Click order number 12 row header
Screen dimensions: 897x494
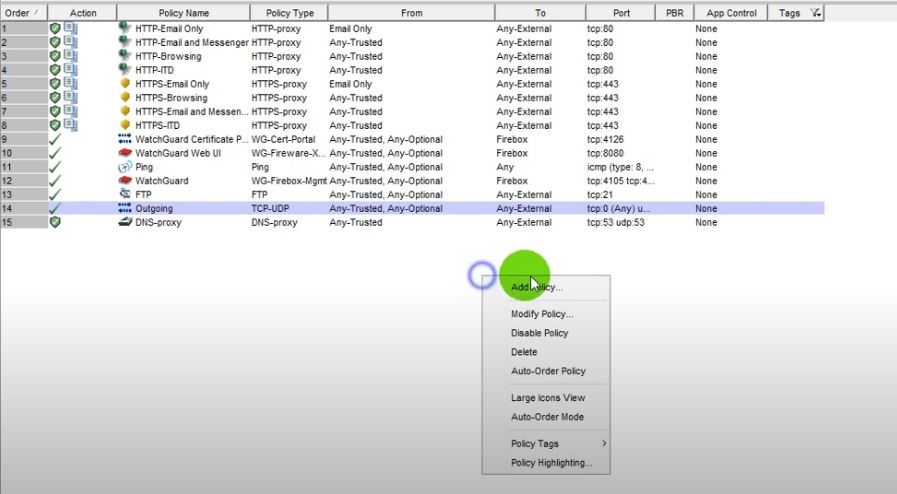click(23, 181)
